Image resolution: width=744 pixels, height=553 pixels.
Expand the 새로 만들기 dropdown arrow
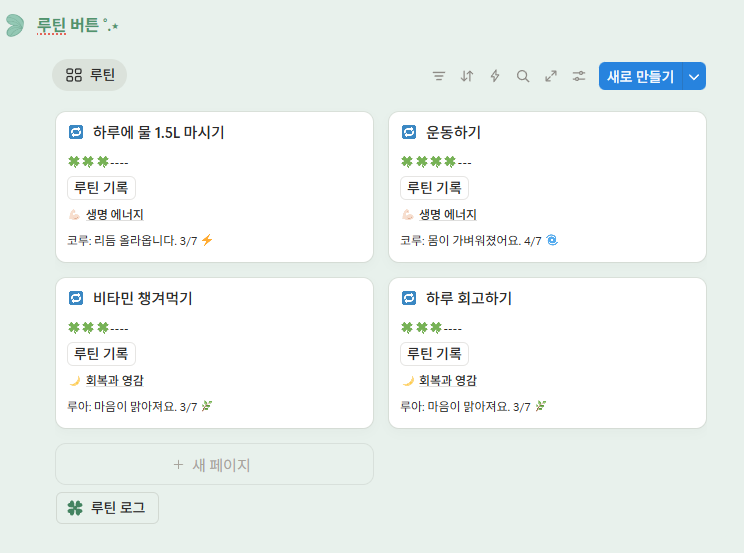click(x=695, y=76)
